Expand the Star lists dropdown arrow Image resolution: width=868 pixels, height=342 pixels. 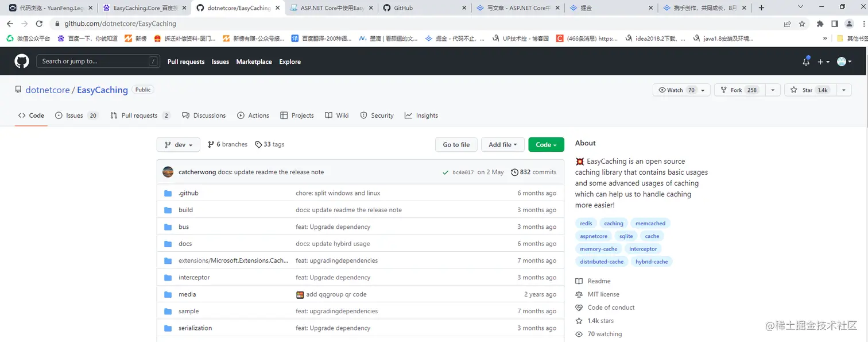pyautogui.click(x=843, y=90)
